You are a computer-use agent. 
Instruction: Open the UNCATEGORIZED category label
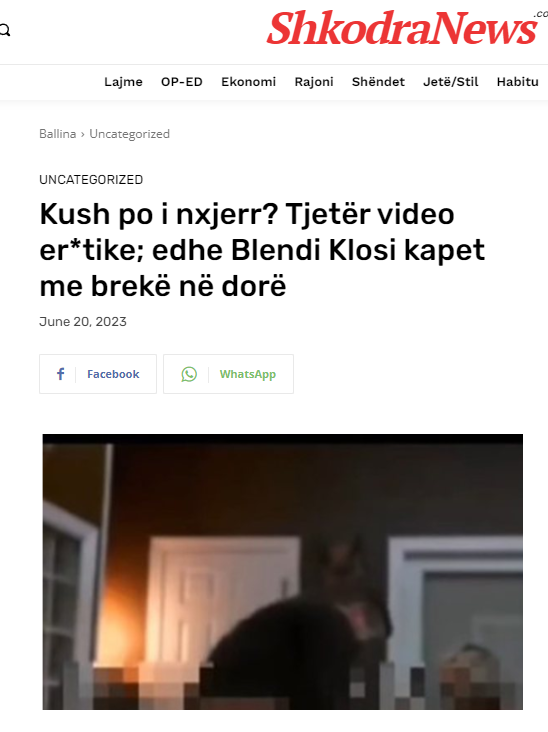[91, 180]
